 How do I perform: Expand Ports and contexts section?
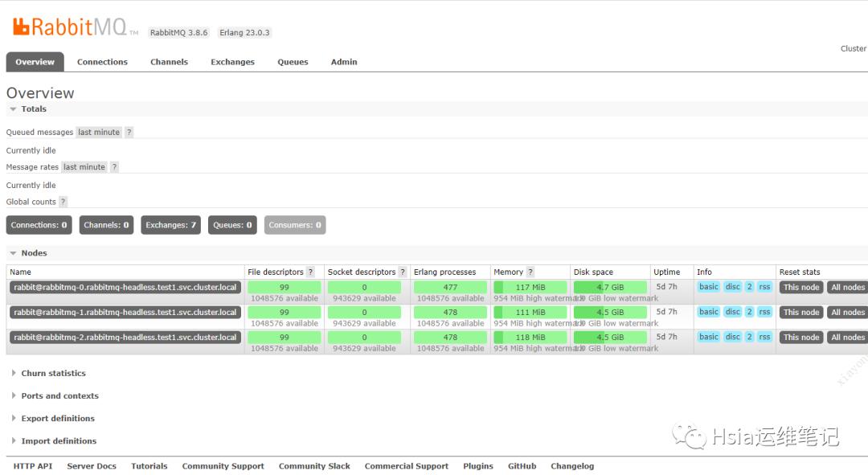pos(59,396)
